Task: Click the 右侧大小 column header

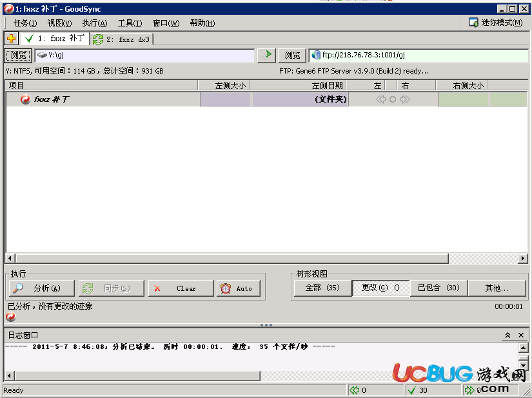Action: coord(462,86)
